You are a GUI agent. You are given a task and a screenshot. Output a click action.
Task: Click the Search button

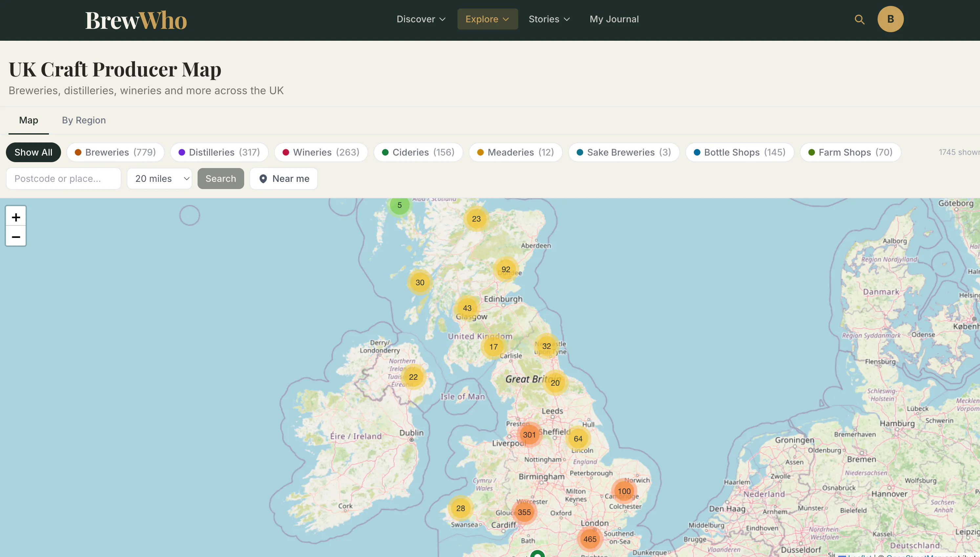(221, 179)
